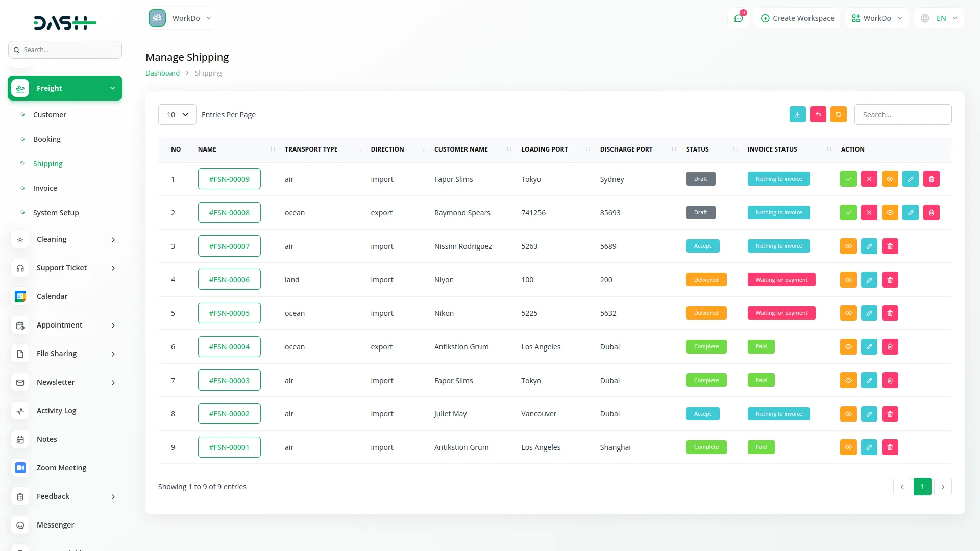This screenshot has width=980, height=551.
Task: Open the Entries Per Page dropdown
Action: 177,114
